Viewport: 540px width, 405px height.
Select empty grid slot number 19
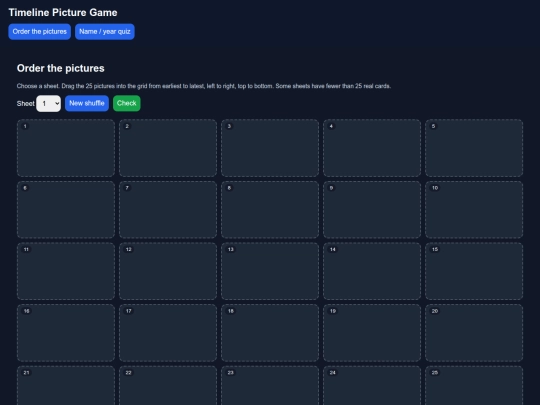(x=372, y=333)
